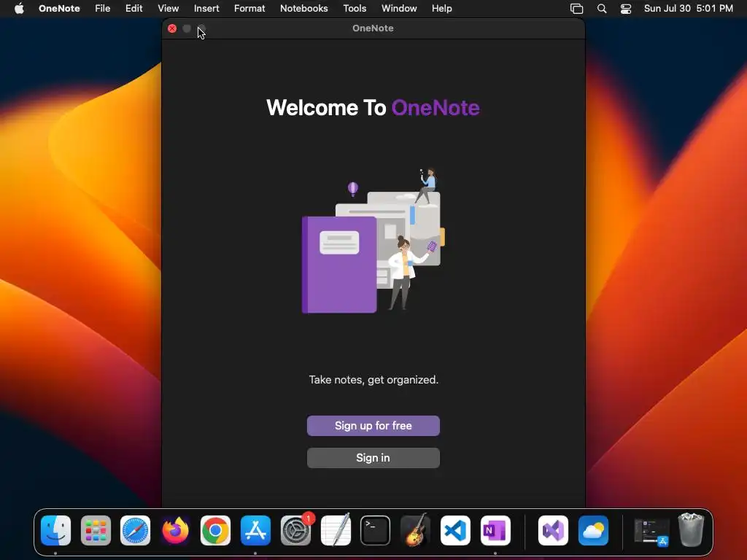Click the OneNote window title text
Viewport: 747px width, 560px height.
pos(373,28)
